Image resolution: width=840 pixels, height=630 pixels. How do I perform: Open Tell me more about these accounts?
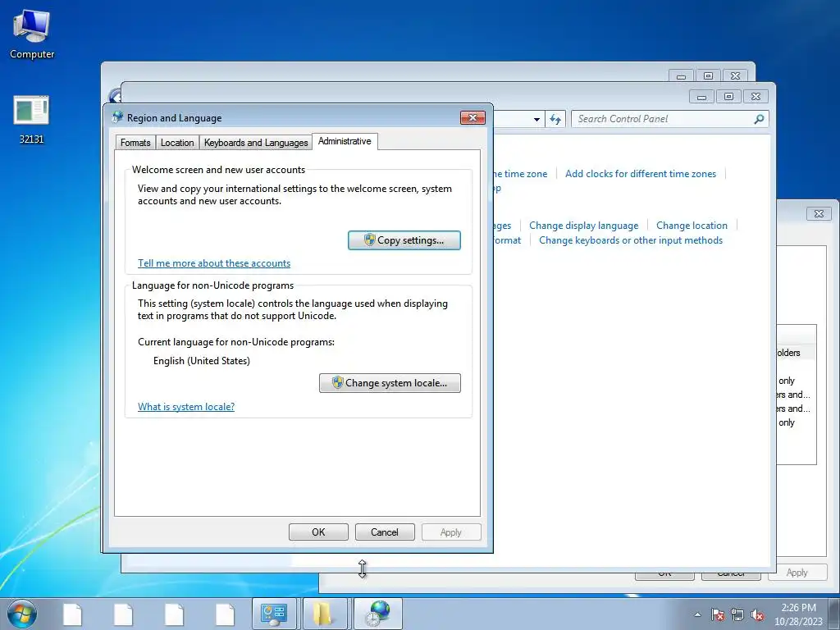pos(214,263)
